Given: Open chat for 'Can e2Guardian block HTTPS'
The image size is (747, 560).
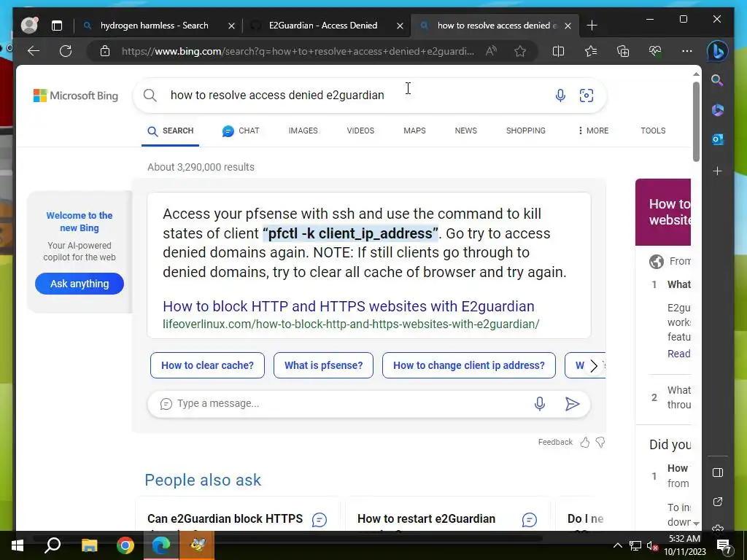Looking at the screenshot, I should pos(320,519).
